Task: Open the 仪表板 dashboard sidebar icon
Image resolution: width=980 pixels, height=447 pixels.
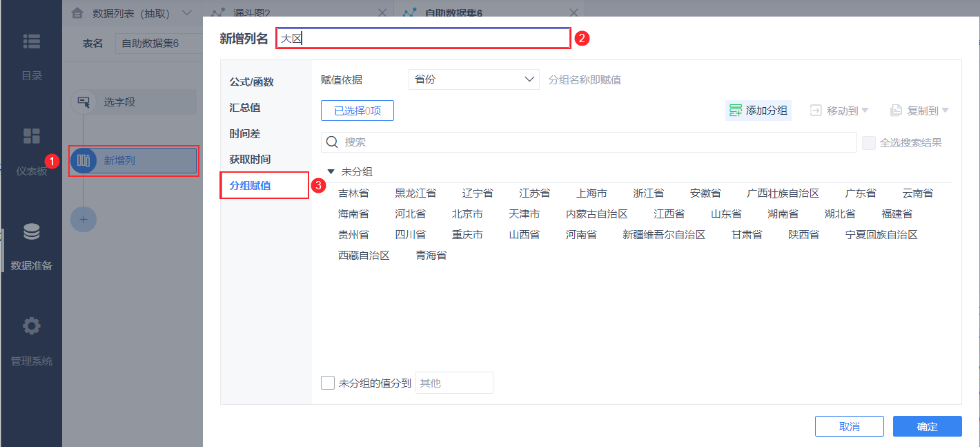Action: [x=31, y=136]
